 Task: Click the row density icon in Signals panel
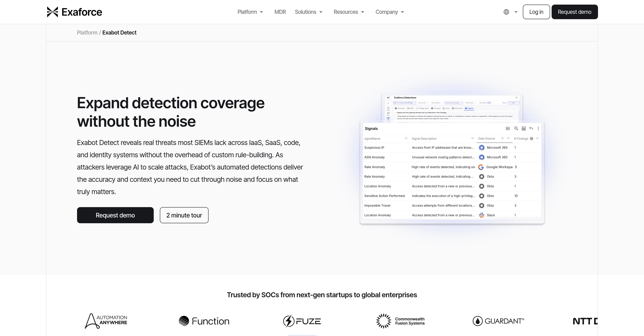(x=508, y=129)
